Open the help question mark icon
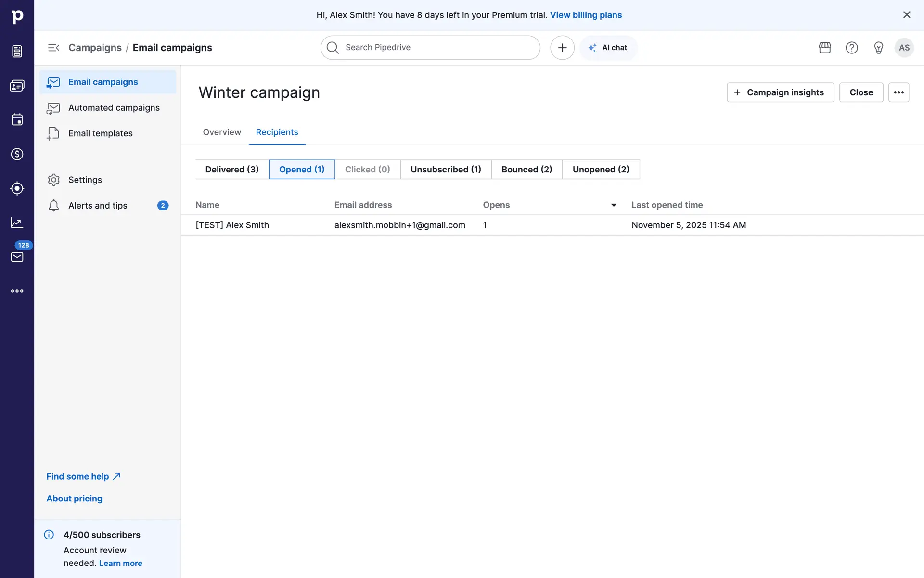Viewport: 924px width, 578px height. [x=851, y=48]
